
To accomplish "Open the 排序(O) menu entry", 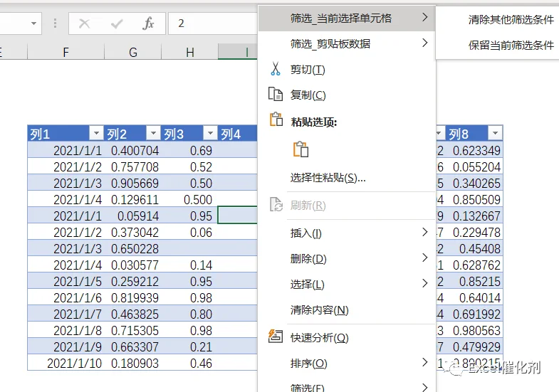I will (347, 364).
